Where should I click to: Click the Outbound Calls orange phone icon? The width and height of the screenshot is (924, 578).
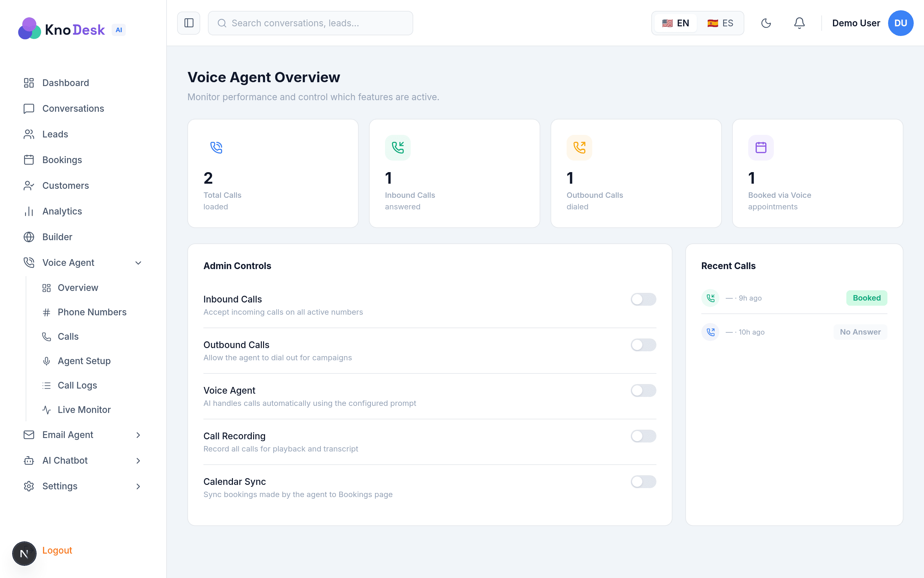pyautogui.click(x=579, y=148)
